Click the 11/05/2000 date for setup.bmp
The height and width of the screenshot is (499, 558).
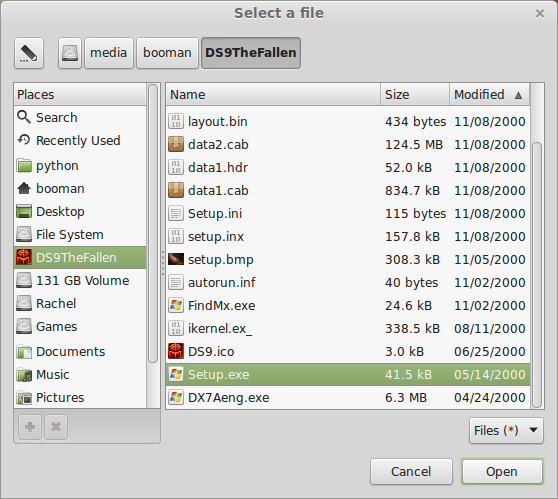490,259
